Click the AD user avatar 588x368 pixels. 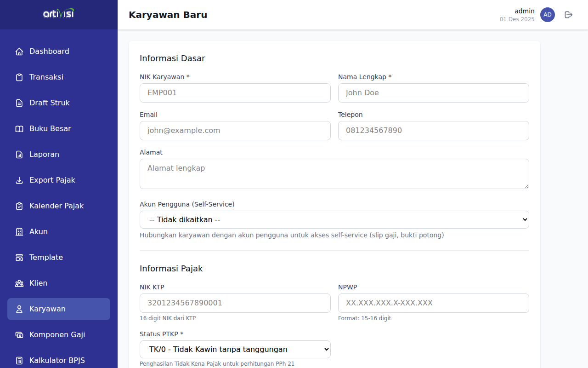coord(547,15)
